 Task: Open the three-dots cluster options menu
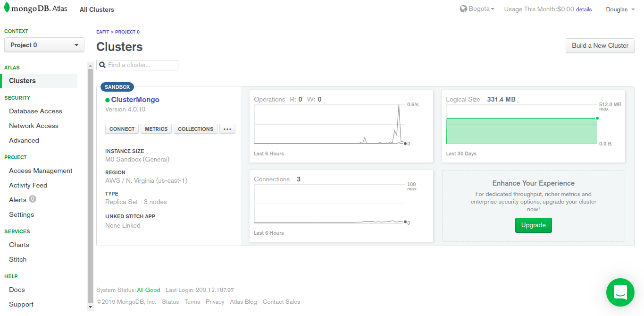pos(227,129)
